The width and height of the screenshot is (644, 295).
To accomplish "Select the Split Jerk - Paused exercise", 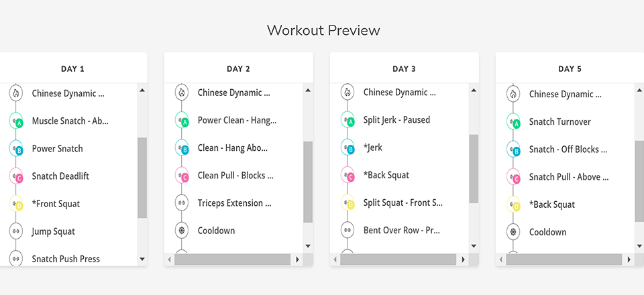I will pos(396,120).
